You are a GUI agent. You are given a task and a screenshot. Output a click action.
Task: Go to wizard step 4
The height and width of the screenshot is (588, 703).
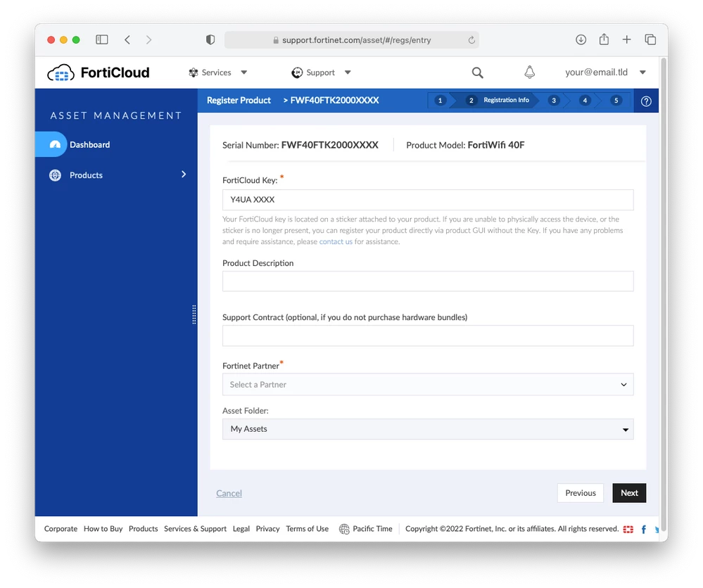coord(585,101)
